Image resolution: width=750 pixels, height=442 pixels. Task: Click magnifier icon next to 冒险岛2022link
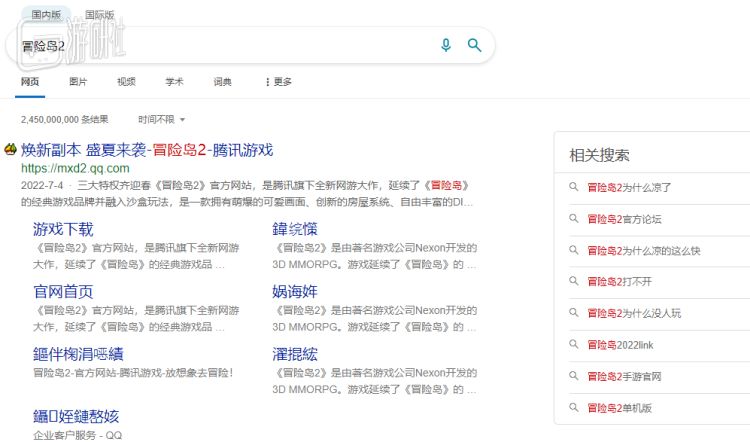pyautogui.click(x=573, y=345)
